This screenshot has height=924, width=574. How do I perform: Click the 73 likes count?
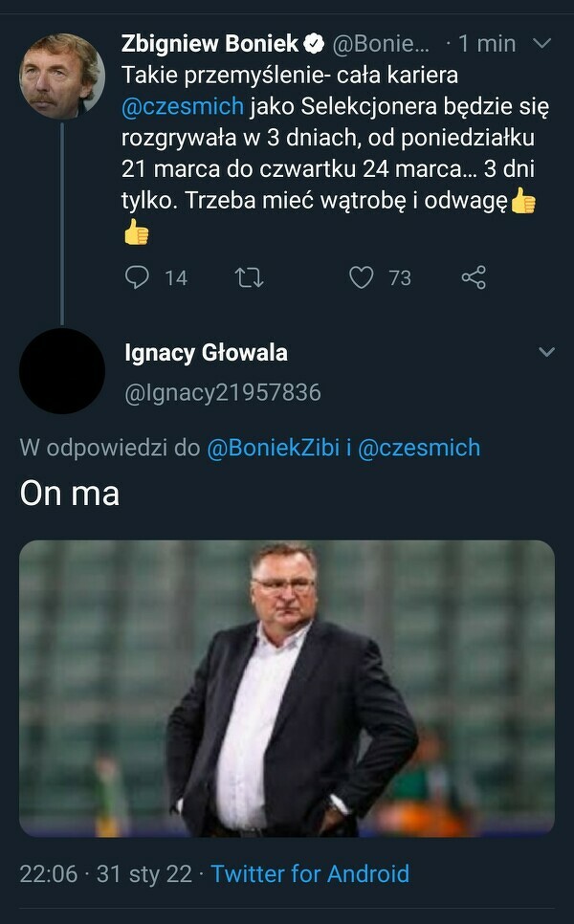[399, 277]
